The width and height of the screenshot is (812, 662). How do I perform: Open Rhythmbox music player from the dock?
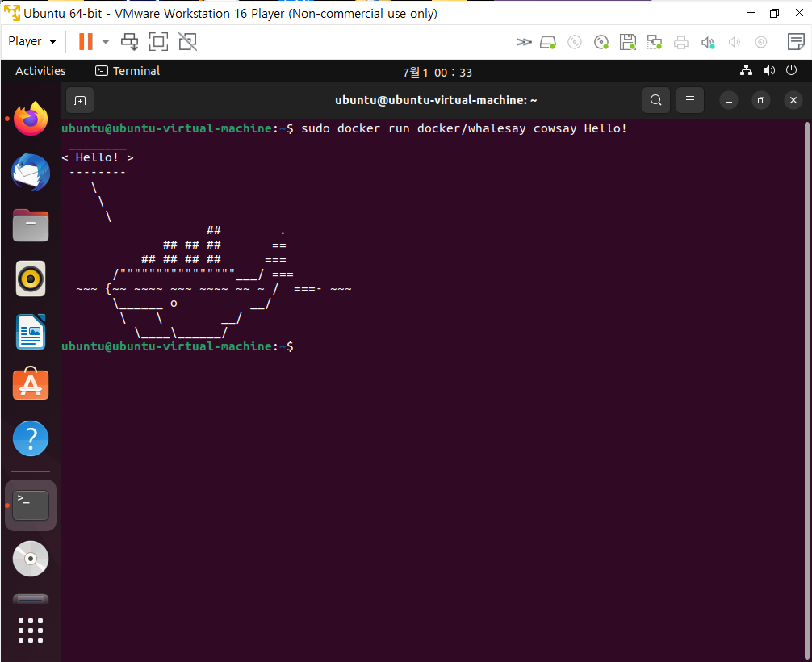(x=31, y=279)
